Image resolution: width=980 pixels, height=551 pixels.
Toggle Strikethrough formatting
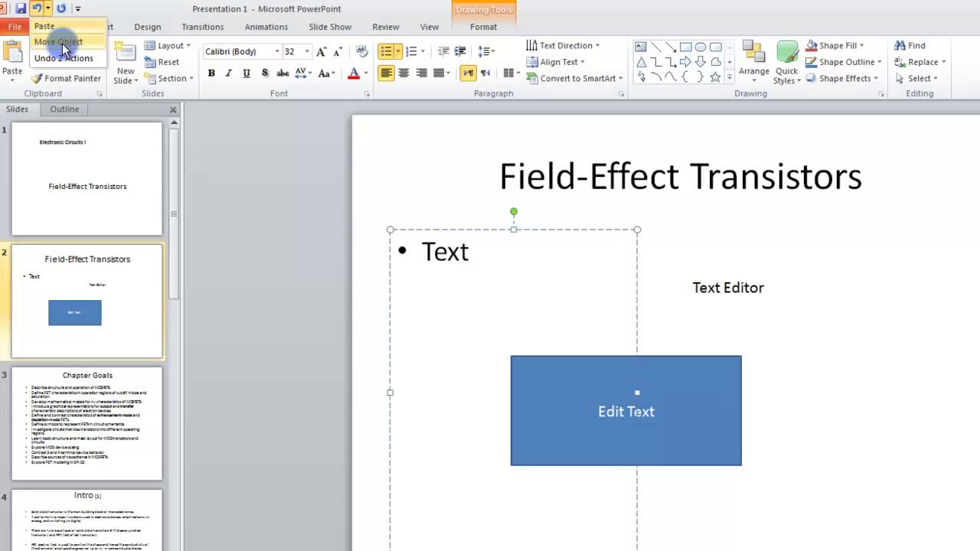[x=283, y=73]
